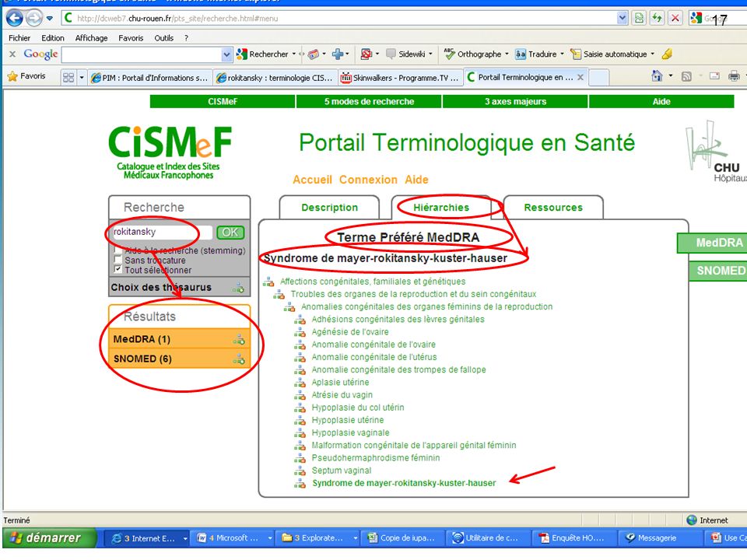Click the Print icon in command bar

[x=734, y=75]
